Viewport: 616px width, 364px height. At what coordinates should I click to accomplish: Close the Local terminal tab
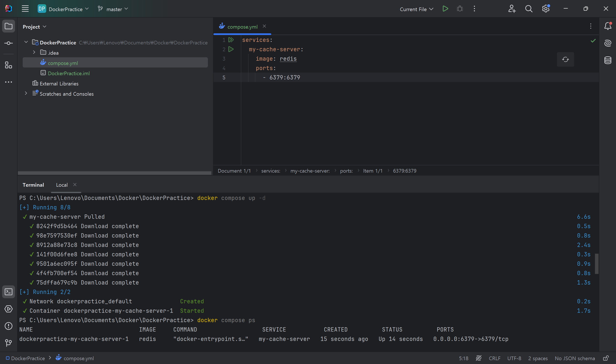[x=75, y=185]
